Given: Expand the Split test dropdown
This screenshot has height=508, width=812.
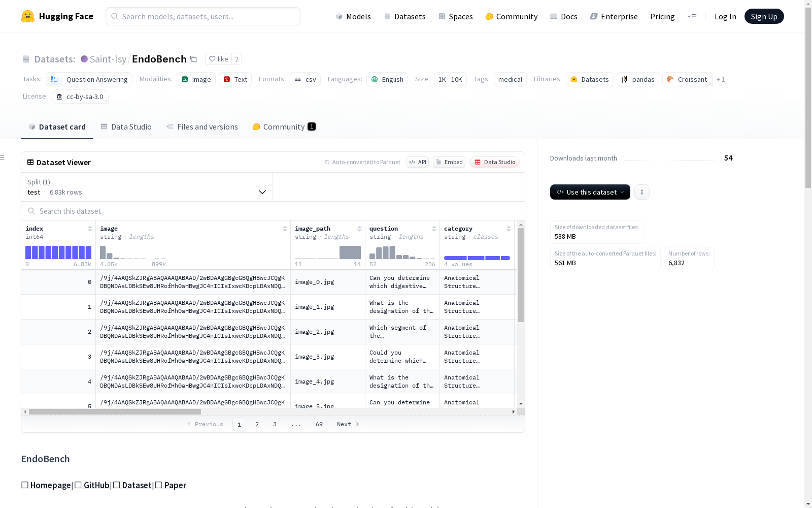Looking at the screenshot, I should 147,187.
